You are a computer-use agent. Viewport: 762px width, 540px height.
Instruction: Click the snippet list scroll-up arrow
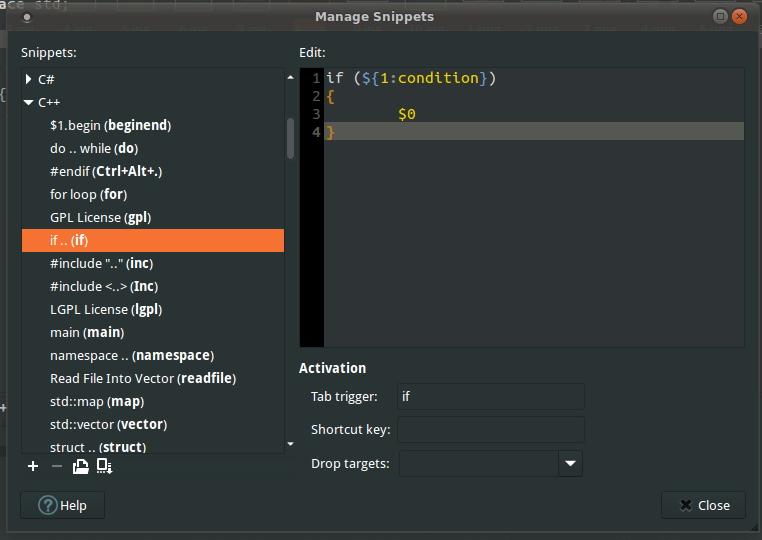point(291,77)
